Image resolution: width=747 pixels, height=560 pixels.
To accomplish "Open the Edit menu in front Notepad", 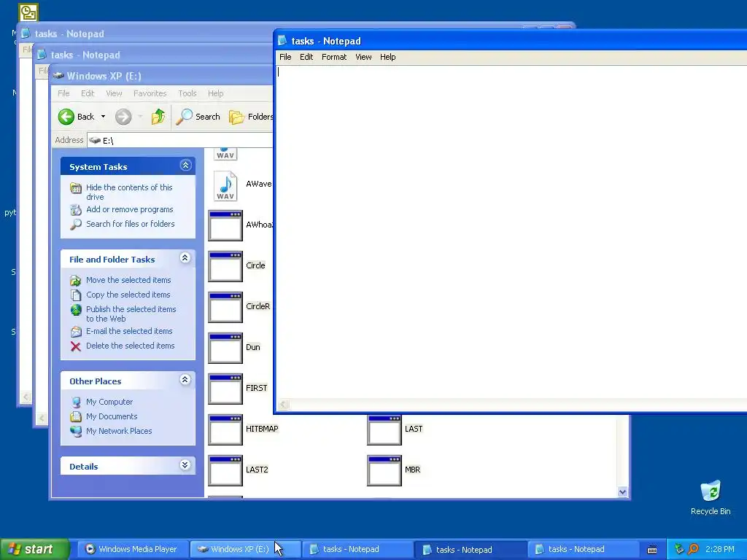I will click(306, 57).
